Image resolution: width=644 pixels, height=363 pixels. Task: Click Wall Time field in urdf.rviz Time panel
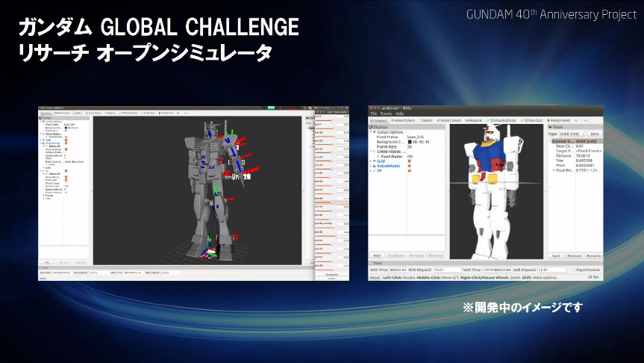click(497, 270)
